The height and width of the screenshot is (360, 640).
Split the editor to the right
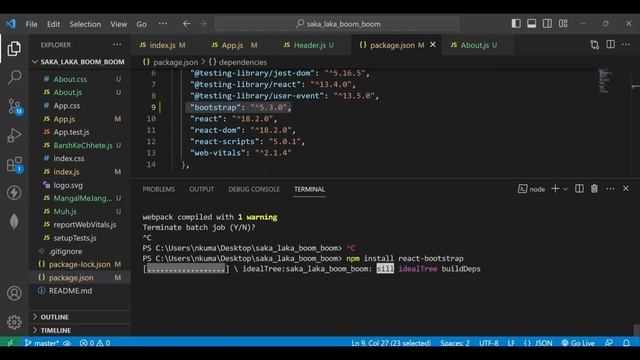(x=610, y=44)
